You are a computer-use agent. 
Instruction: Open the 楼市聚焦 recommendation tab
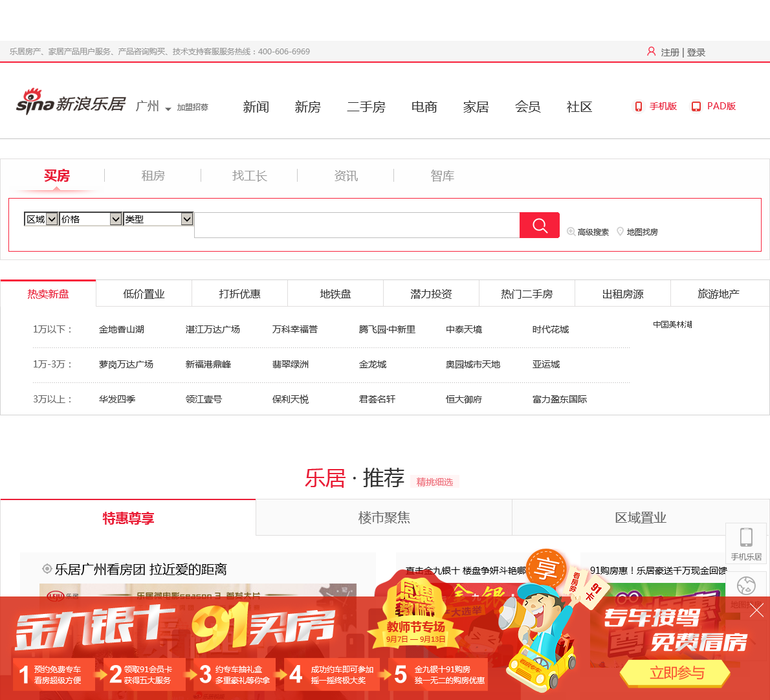click(x=384, y=518)
